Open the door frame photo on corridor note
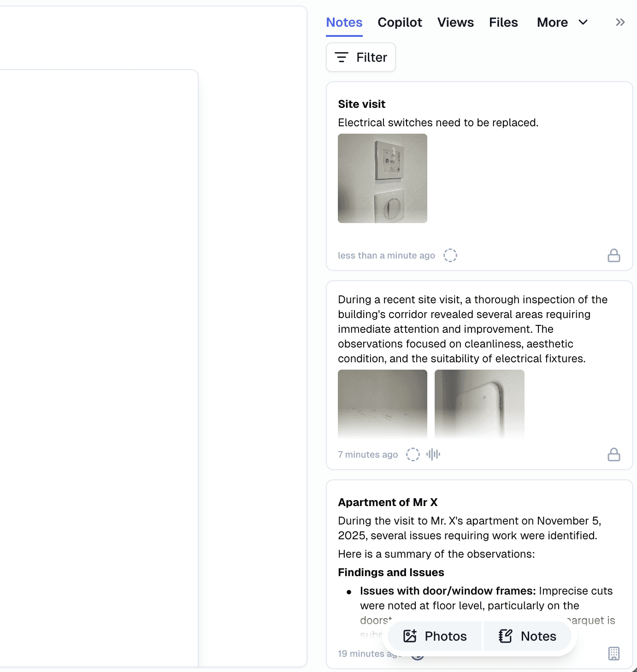The width and height of the screenshot is (637, 672). (x=479, y=404)
